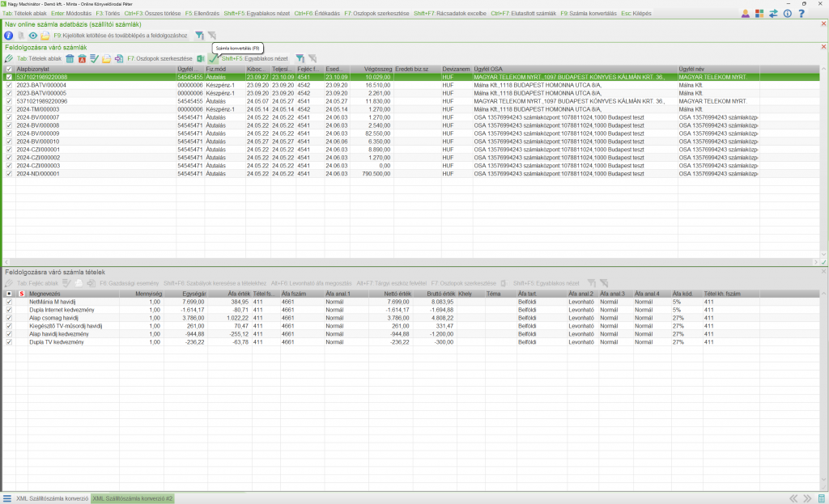Select XML Szállítószámla konverzió #2 tab
Viewport: 829px width, 504px height.
click(x=133, y=498)
